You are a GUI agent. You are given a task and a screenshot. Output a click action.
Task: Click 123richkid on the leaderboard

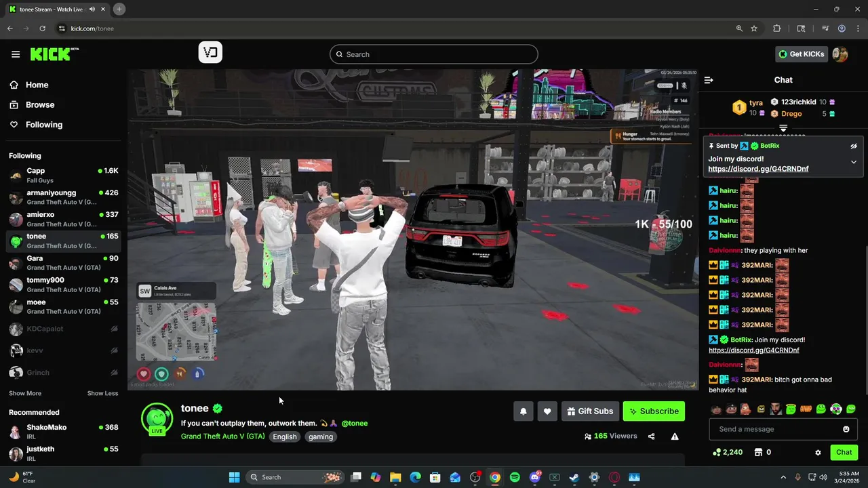(x=799, y=102)
